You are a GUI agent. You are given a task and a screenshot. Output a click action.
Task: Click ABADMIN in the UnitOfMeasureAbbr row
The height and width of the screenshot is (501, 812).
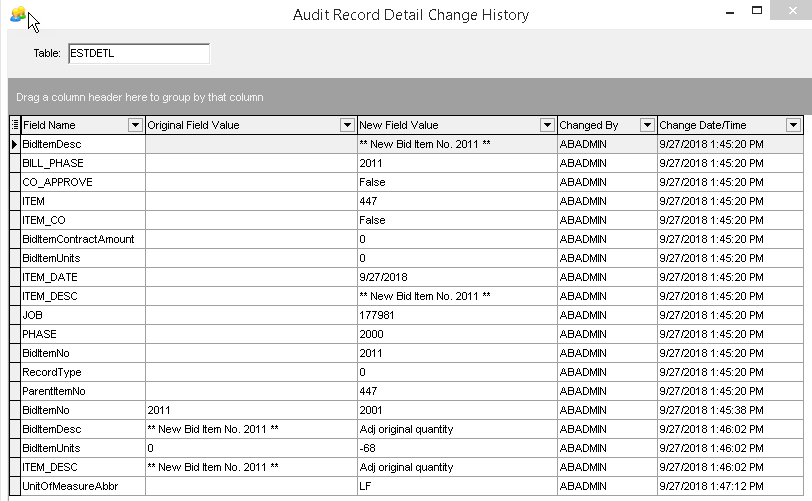607,486
